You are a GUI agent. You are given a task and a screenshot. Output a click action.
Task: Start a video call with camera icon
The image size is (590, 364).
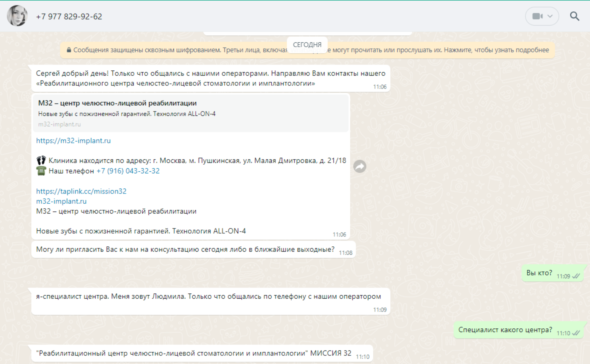[x=537, y=16]
